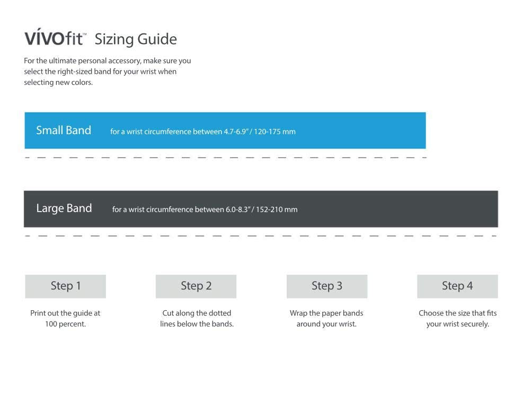Click the Small Band label

[64, 130]
